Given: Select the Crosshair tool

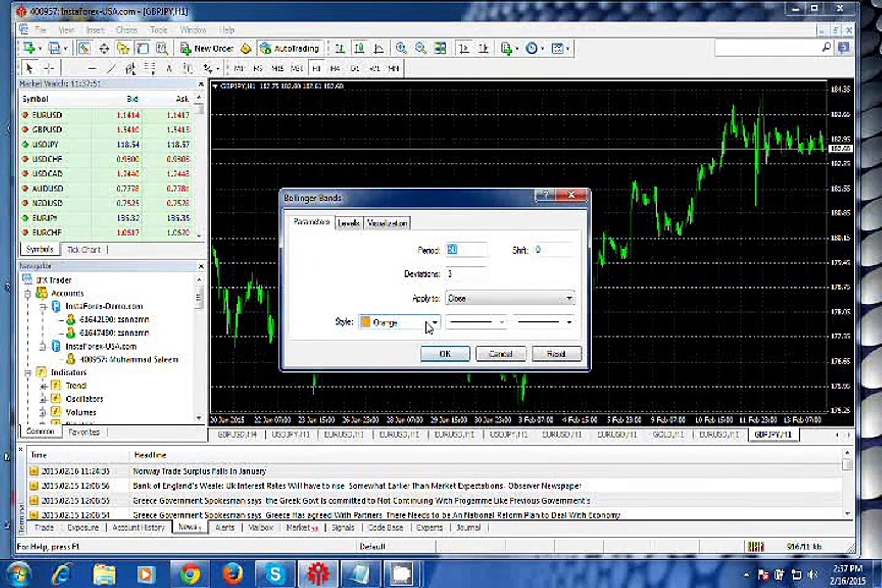Looking at the screenshot, I should [x=48, y=68].
